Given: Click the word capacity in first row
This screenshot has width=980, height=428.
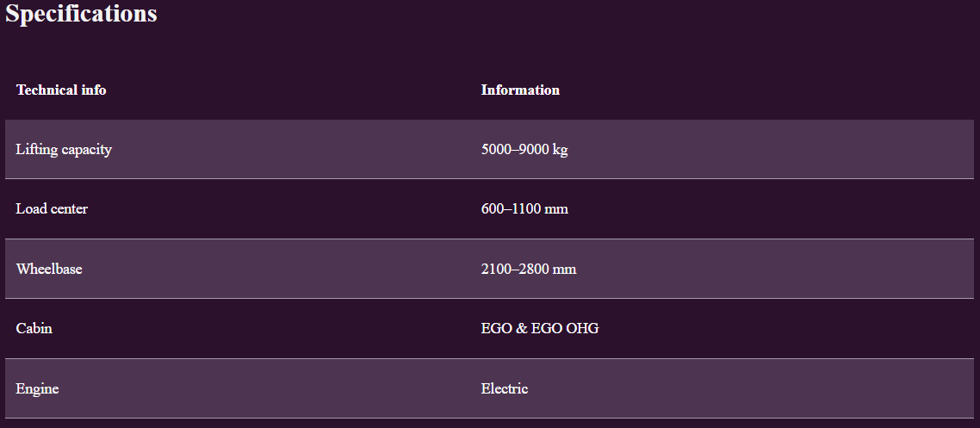Looking at the screenshot, I should [x=86, y=150].
